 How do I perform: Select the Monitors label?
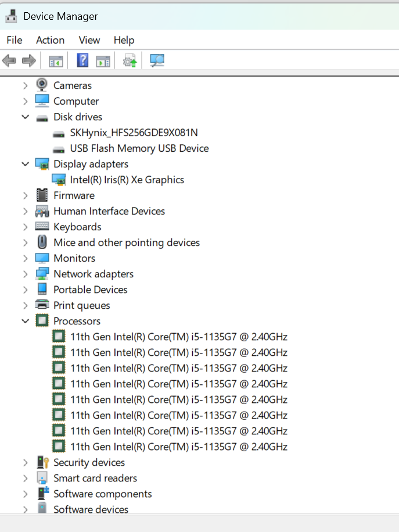(x=74, y=258)
